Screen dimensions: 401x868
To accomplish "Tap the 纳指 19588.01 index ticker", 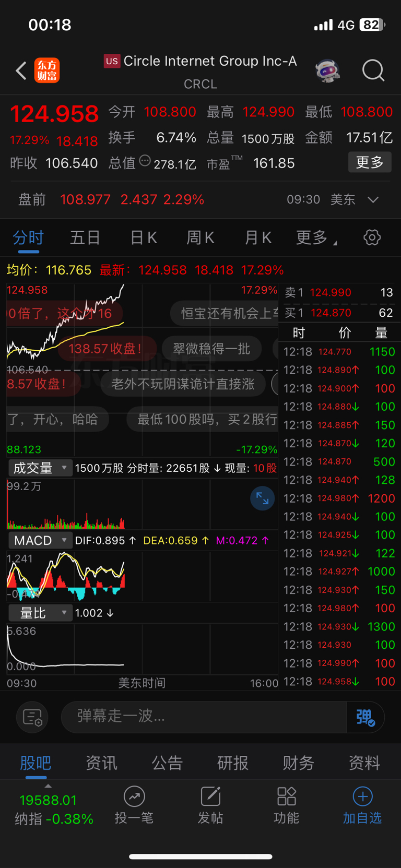I will (x=54, y=809).
